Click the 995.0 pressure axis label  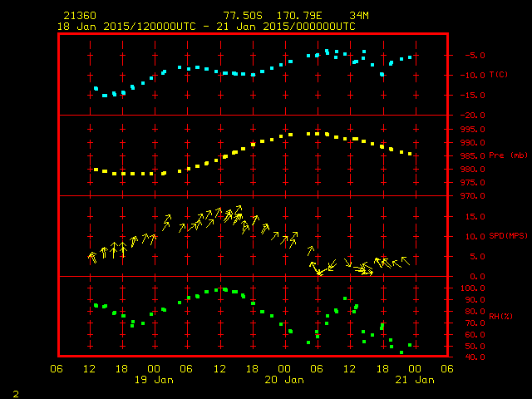[x=472, y=130]
